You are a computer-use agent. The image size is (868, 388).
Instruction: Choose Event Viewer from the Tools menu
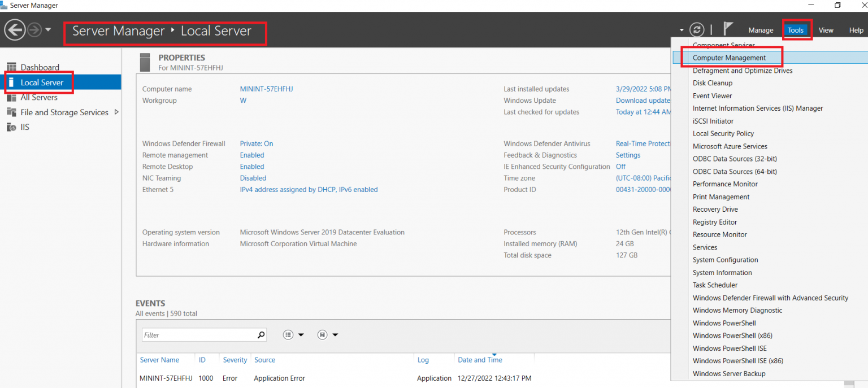coord(712,95)
